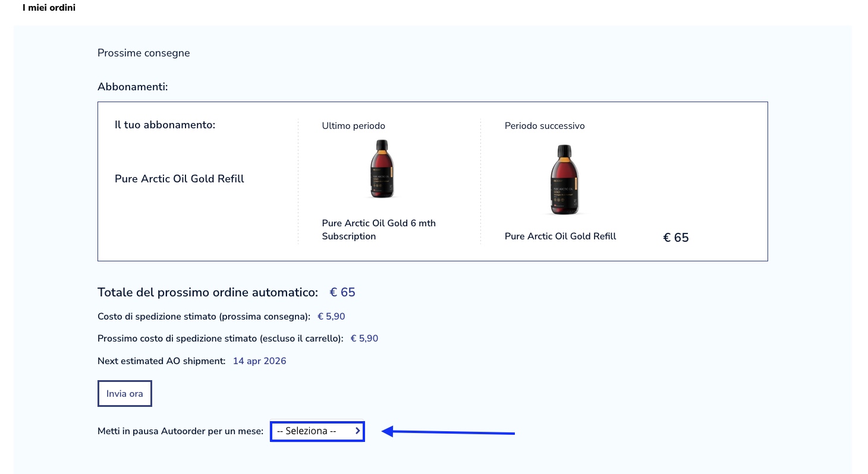This screenshot has height=474, width=868.
Task: Click the Il tuo abbonamento: label
Action: coord(165,125)
